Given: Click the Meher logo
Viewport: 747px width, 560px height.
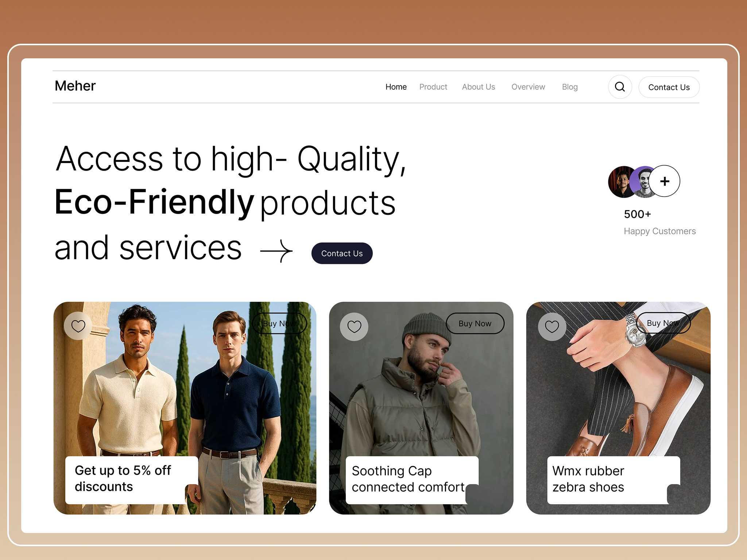Looking at the screenshot, I should click(x=75, y=86).
